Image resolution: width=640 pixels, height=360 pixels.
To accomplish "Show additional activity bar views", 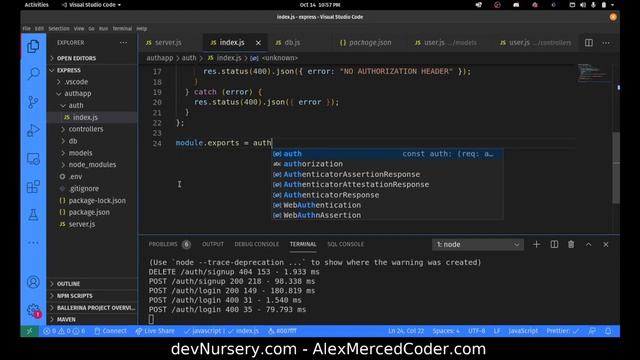I will (x=33, y=243).
